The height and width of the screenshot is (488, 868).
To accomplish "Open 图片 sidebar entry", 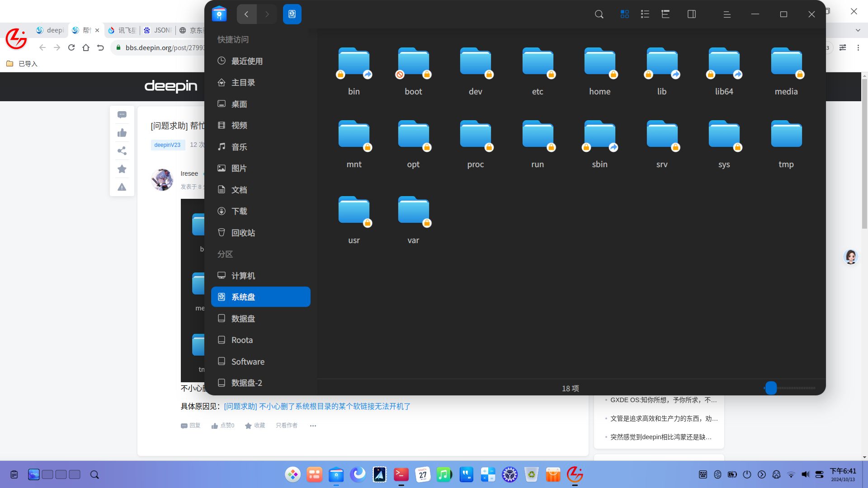I will click(261, 169).
